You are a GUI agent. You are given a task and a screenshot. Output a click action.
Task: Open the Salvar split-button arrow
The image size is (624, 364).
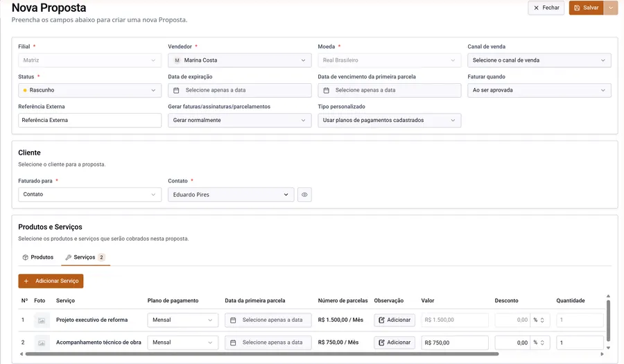coord(611,8)
